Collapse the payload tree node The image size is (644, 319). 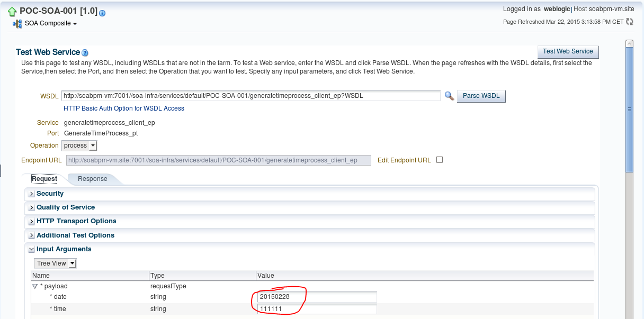(x=35, y=286)
